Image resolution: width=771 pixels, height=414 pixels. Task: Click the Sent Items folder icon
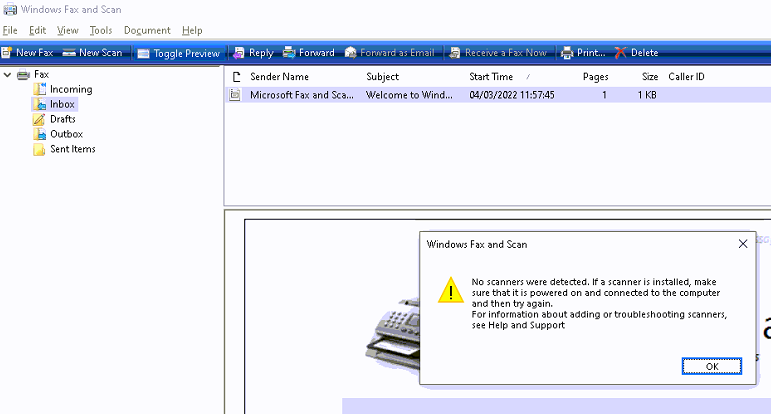click(39, 149)
